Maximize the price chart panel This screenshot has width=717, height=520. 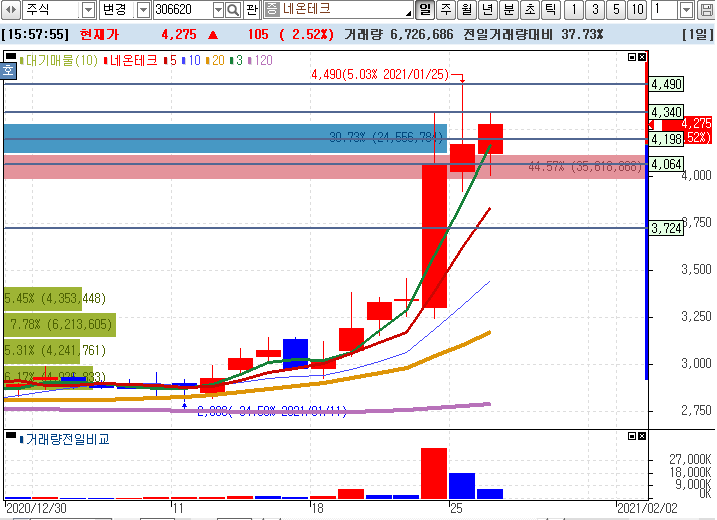point(632,57)
